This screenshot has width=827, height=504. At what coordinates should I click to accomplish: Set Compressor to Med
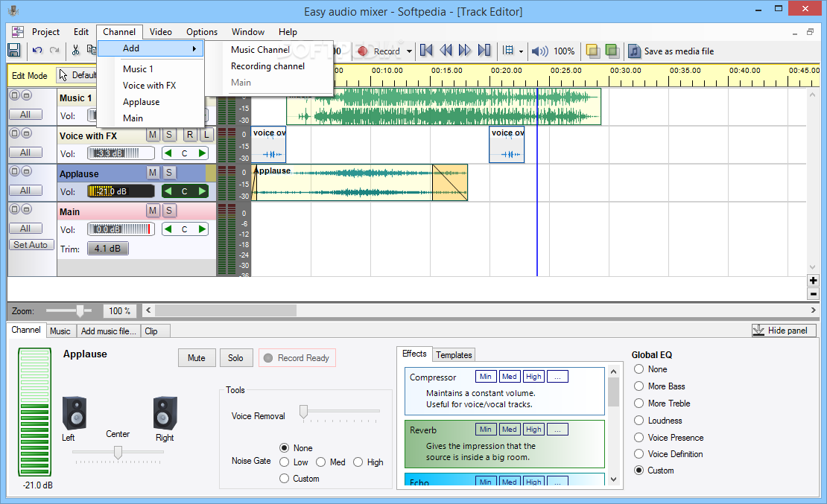tap(510, 377)
